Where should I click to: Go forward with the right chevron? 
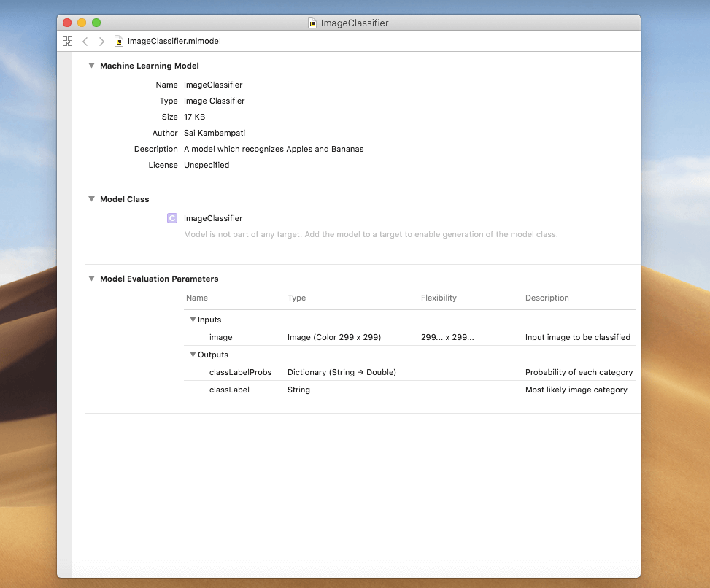[x=101, y=42]
